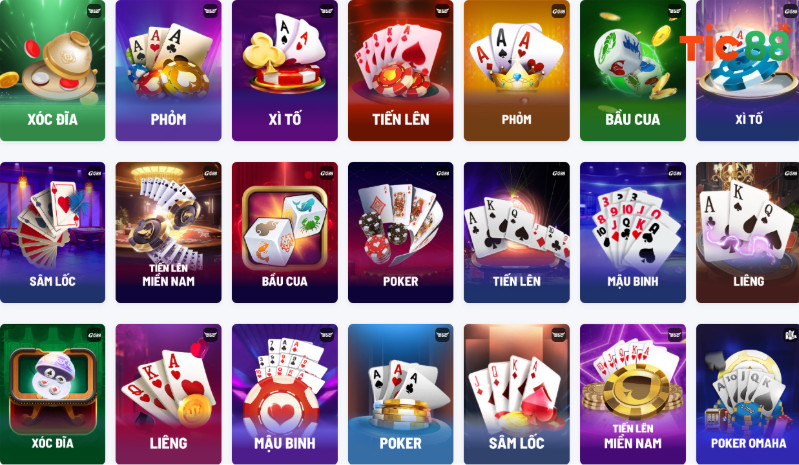Open Sâm Lốc tile with fanned red cards

(x=52, y=232)
